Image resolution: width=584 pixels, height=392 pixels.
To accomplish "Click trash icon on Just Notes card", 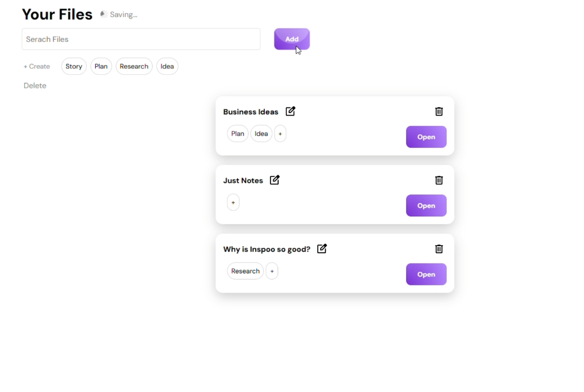I will (439, 180).
